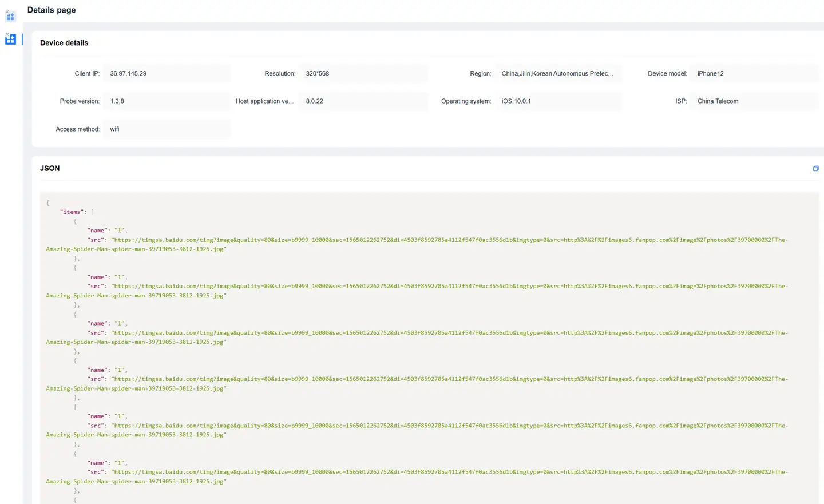Click the small X on the top sidebar icon

point(7,11)
